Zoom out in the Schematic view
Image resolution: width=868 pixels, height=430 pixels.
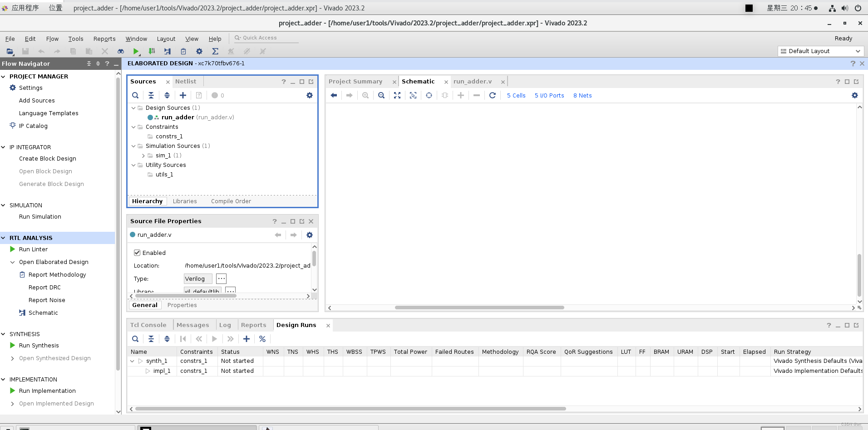point(381,95)
